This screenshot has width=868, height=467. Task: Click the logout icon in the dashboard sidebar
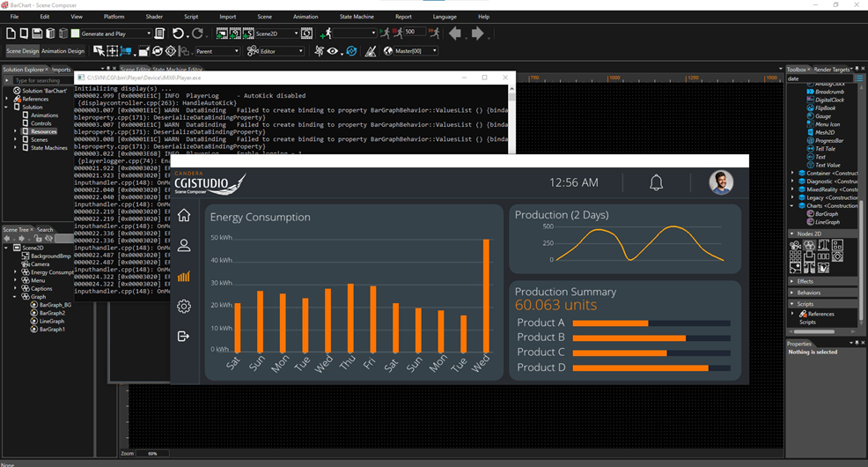pyautogui.click(x=183, y=336)
